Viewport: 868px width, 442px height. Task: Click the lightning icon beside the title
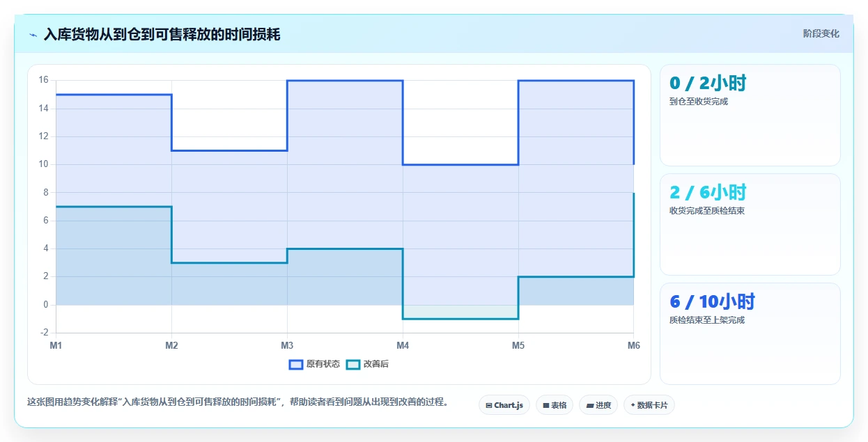(x=33, y=35)
